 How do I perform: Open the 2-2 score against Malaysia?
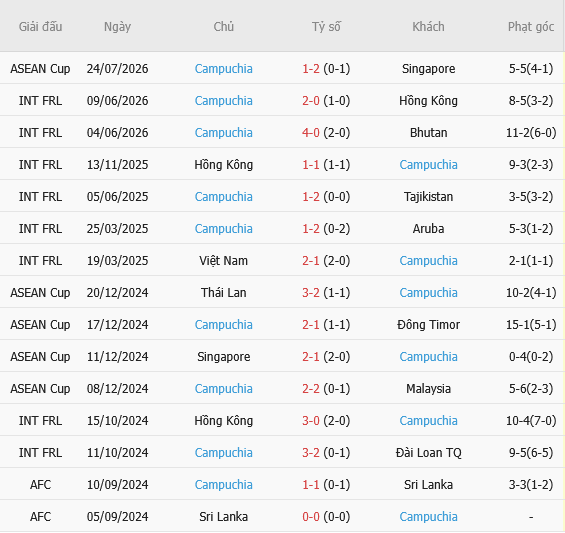tap(311, 389)
